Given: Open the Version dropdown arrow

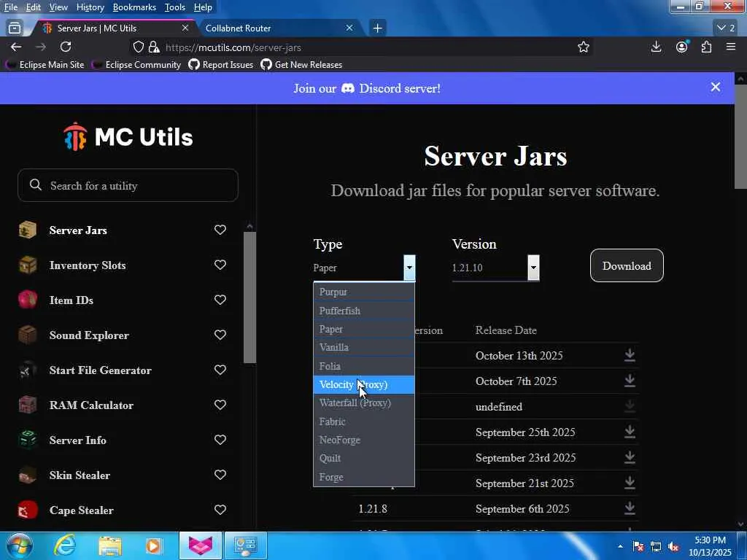Looking at the screenshot, I should [x=533, y=267].
